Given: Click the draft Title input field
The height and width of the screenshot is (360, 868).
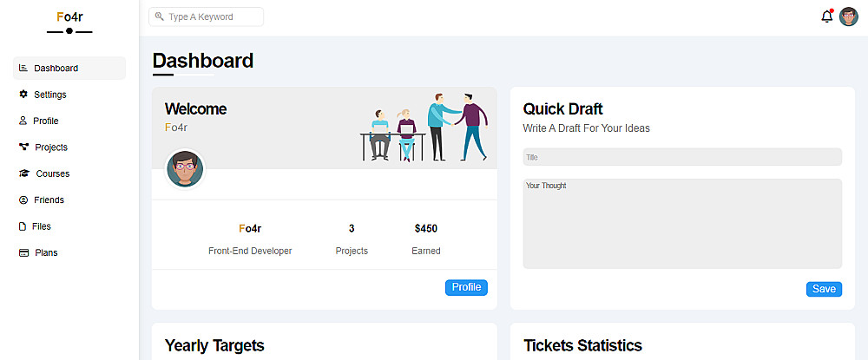Looking at the screenshot, I should point(682,157).
